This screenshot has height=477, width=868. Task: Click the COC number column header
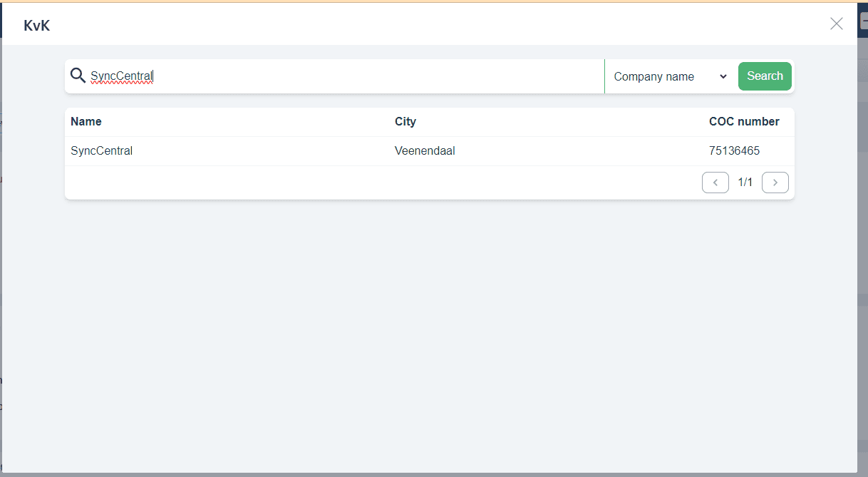[x=744, y=122]
